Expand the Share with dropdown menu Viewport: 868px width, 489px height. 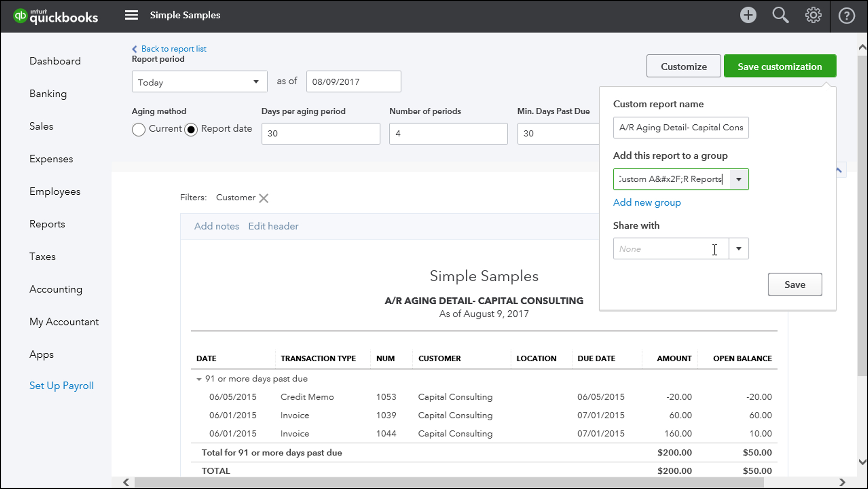pyautogui.click(x=739, y=249)
